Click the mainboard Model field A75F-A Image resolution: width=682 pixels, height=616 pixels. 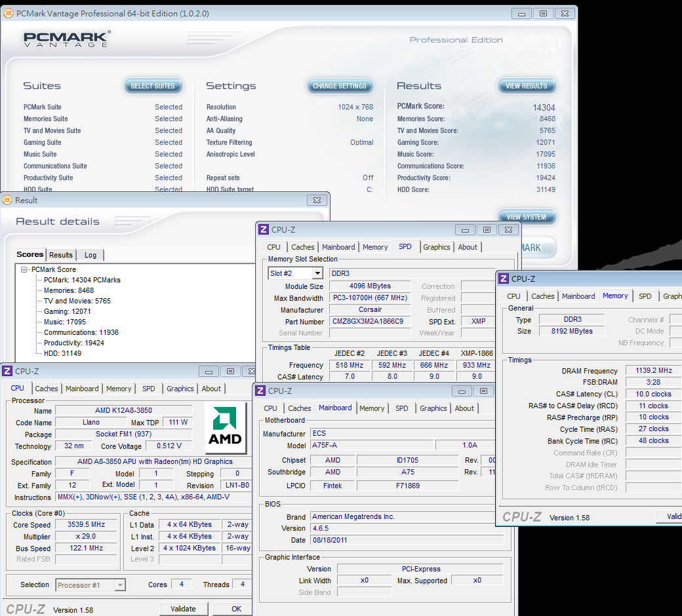coord(372,445)
